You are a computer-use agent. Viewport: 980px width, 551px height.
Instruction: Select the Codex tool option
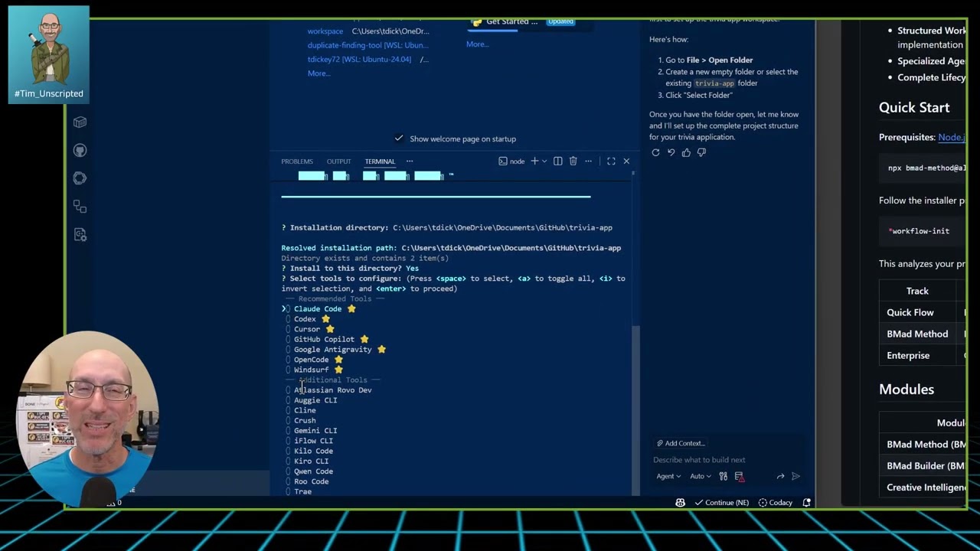point(305,319)
